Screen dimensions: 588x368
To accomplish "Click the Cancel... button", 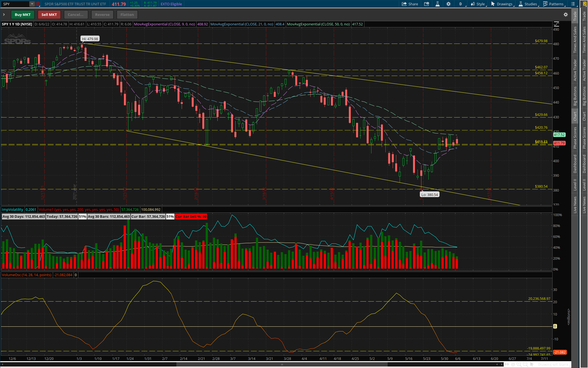I will 75,15.
